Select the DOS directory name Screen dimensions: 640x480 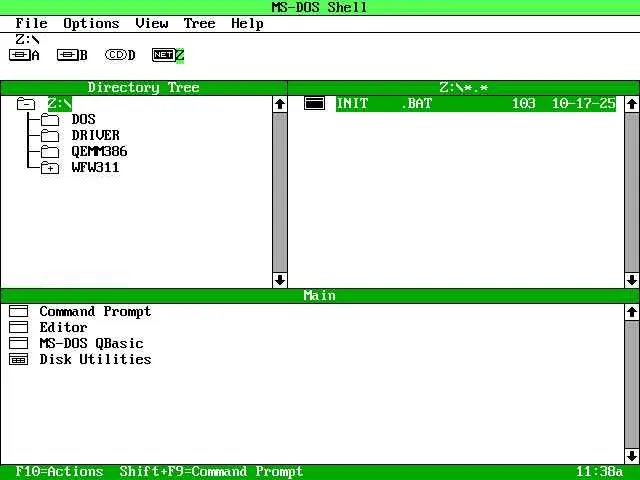click(83, 119)
